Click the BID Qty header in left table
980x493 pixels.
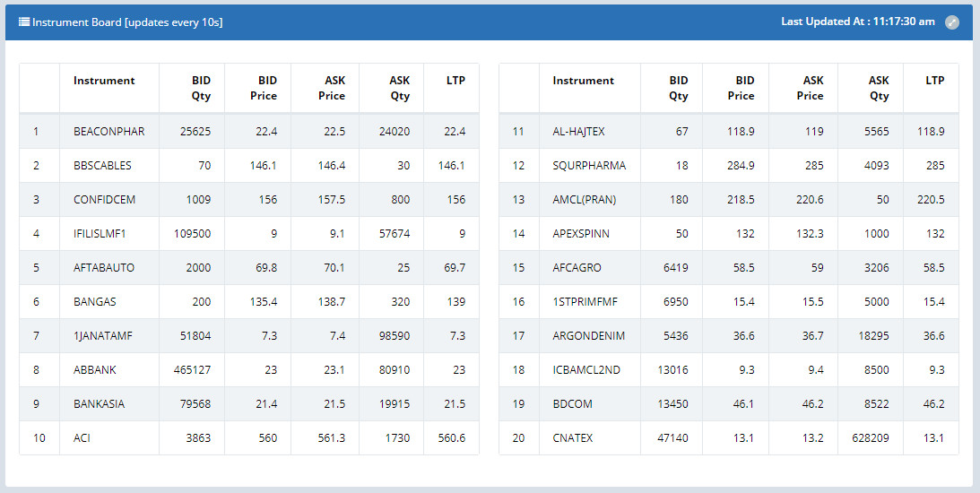tap(201, 88)
